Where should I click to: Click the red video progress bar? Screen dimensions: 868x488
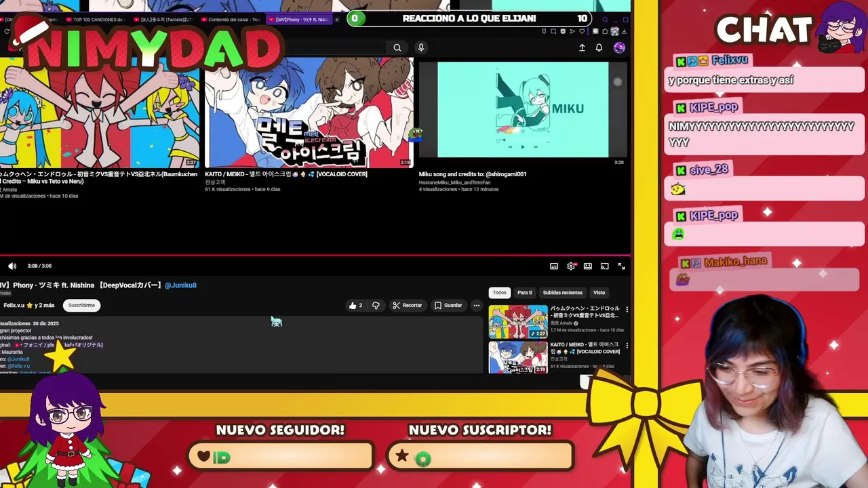coord(315,256)
